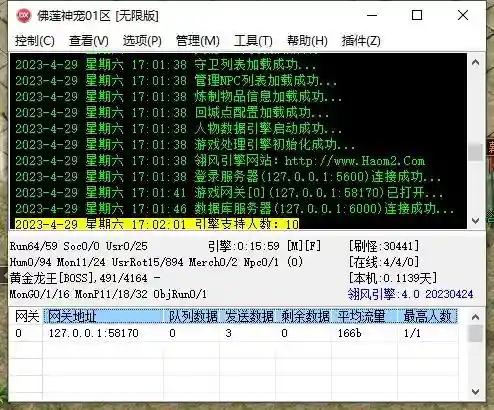Click the 翎风引擎:4.0 20230424 version text

click(x=410, y=294)
